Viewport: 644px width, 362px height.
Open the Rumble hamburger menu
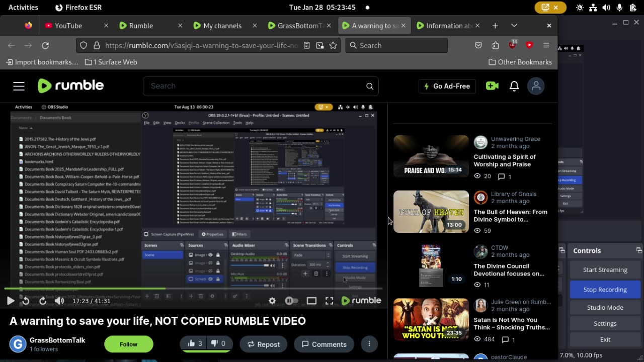(19, 86)
